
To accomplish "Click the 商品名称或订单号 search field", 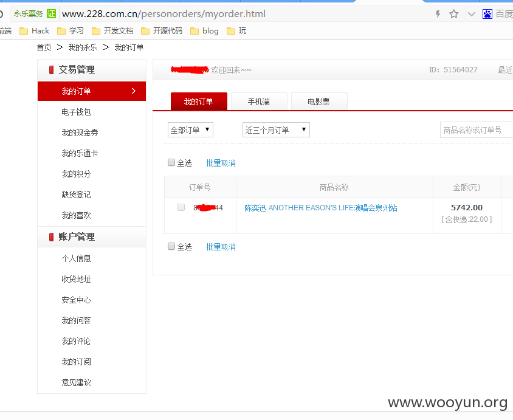I will [477, 130].
